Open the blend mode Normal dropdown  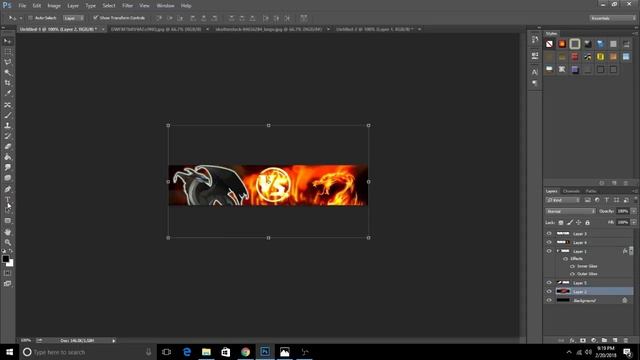tap(570, 211)
